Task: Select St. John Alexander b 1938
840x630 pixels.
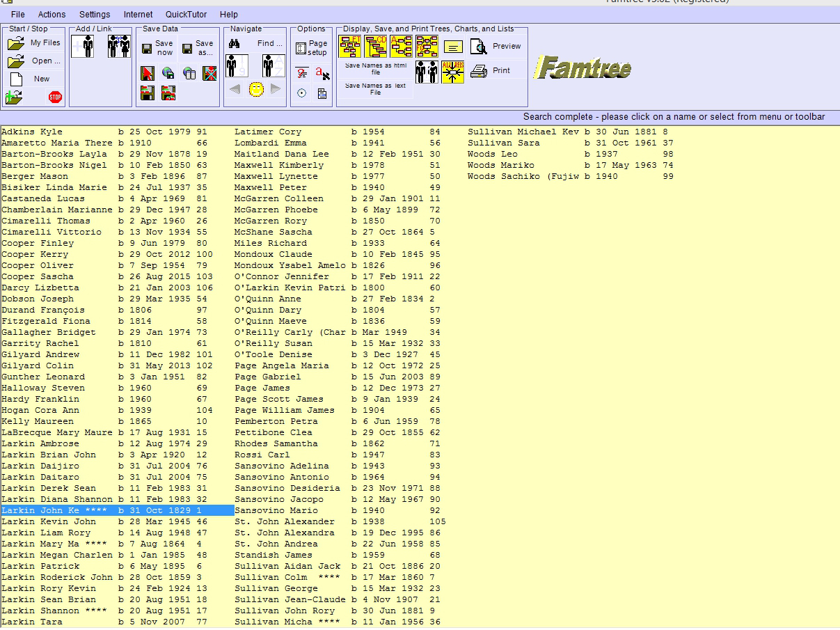Action: (350, 521)
